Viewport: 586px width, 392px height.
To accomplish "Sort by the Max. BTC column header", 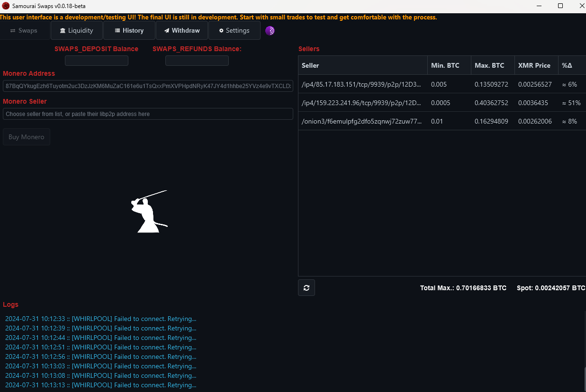I will click(x=489, y=65).
